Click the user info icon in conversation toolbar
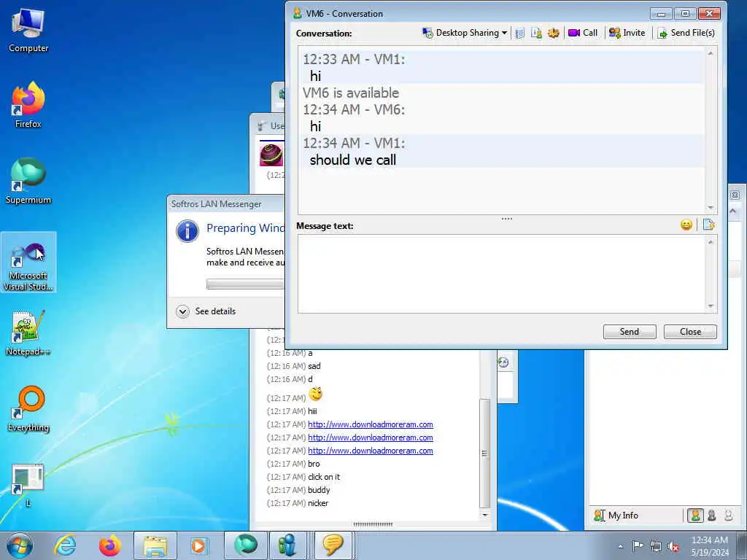The width and height of the screenshot is (747, 560). pyautogui.click(x=536, y=33)
